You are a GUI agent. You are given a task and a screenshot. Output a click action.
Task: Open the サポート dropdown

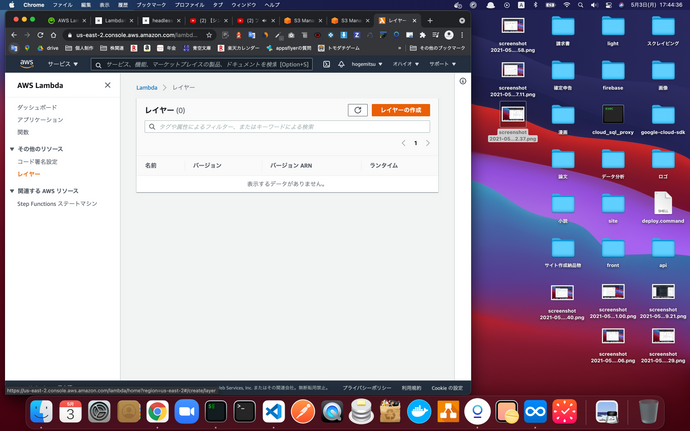tap(442, 64)
